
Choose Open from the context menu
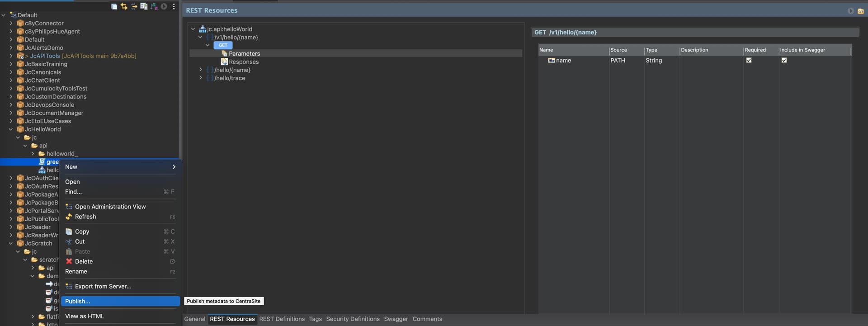click(x=120, y=182)
